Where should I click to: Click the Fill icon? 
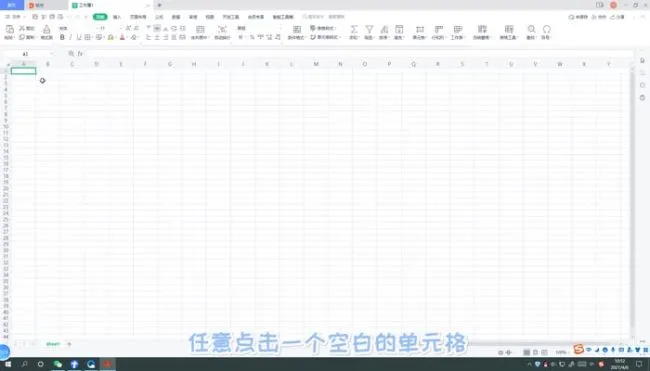399,29
